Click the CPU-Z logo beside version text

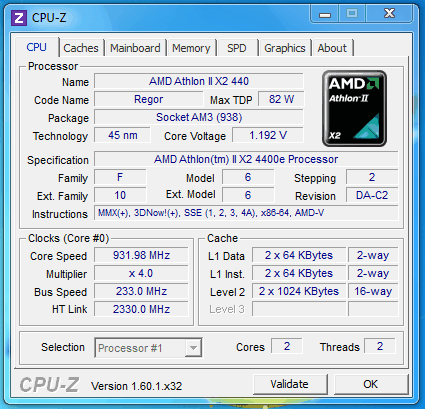49,385
